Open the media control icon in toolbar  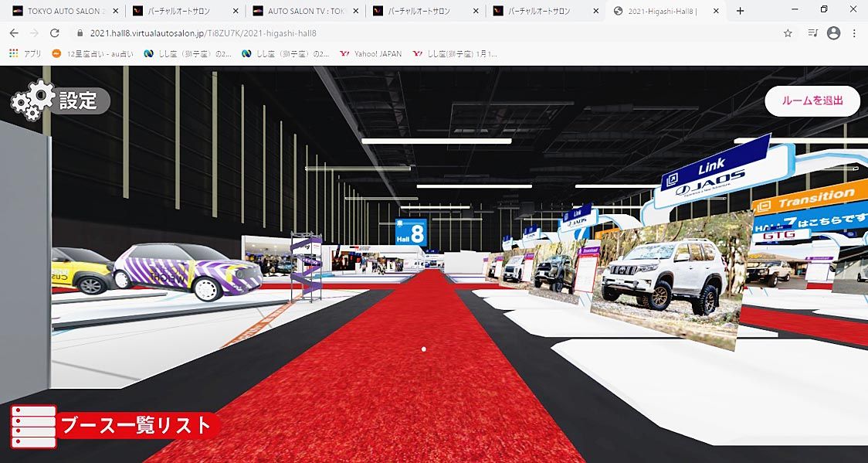point(812,33)
